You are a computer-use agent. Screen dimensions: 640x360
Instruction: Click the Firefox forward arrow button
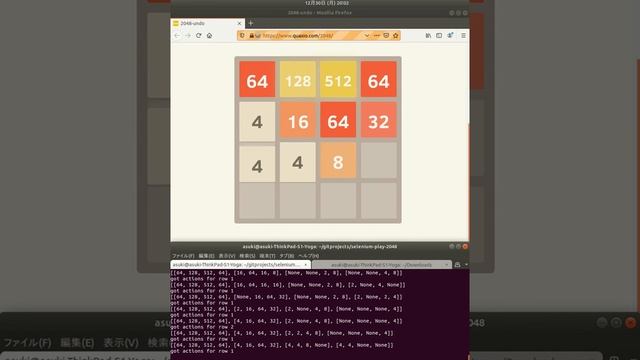tap(188, 36)
